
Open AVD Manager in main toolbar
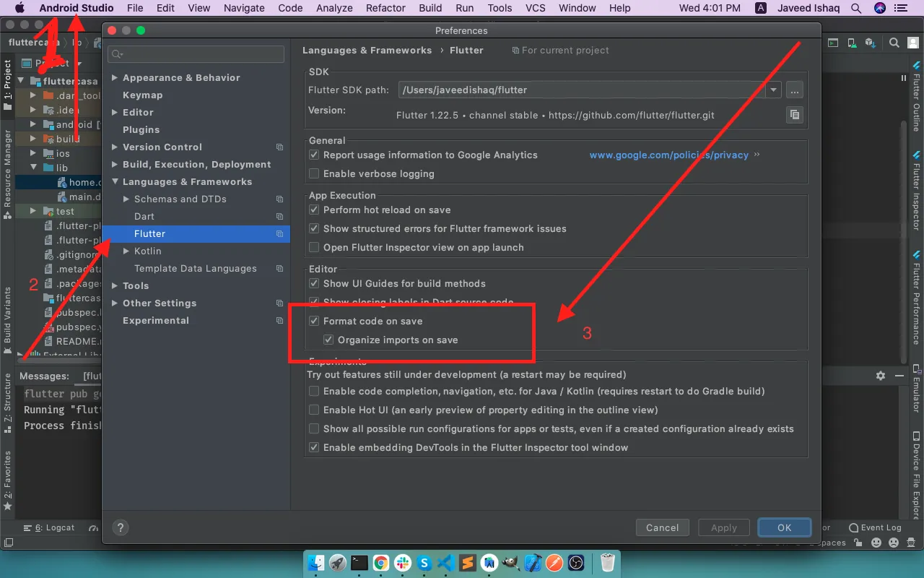[x=852, y=43]
